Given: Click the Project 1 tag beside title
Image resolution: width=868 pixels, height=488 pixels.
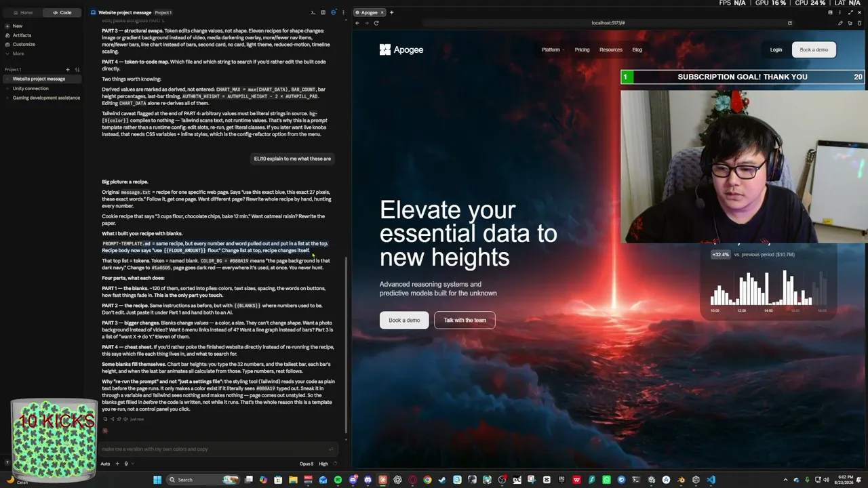Looking at the screenshot, I should click(163, 12).
